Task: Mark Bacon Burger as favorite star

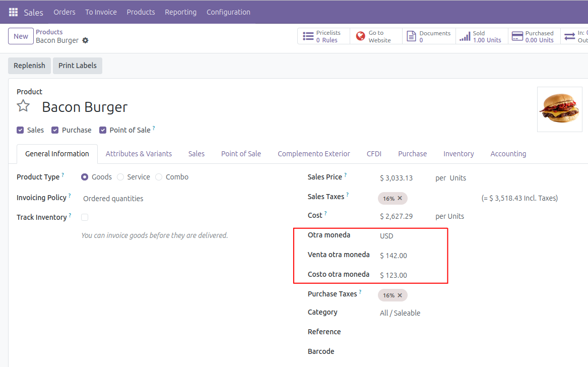Action: 23,106
